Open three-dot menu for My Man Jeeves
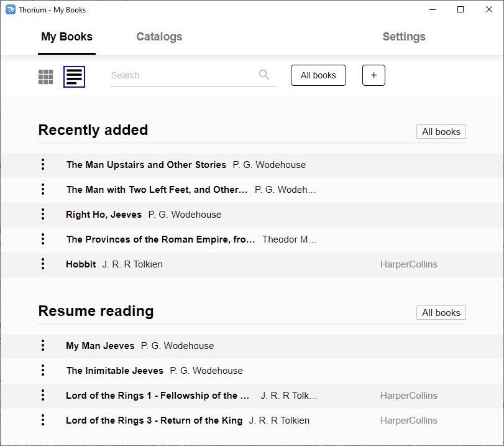 coord(43,345)
